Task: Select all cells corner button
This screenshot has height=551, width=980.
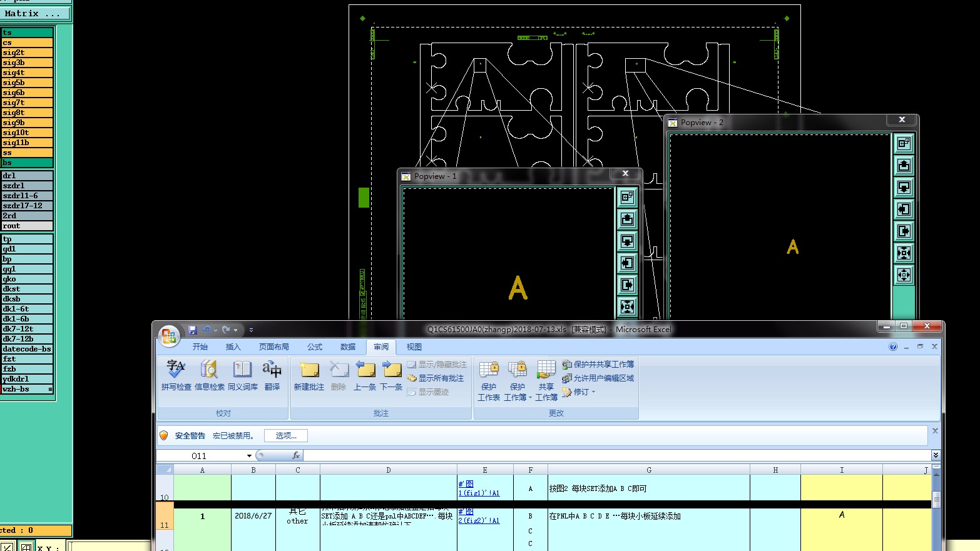Action: tap(165, 470)
